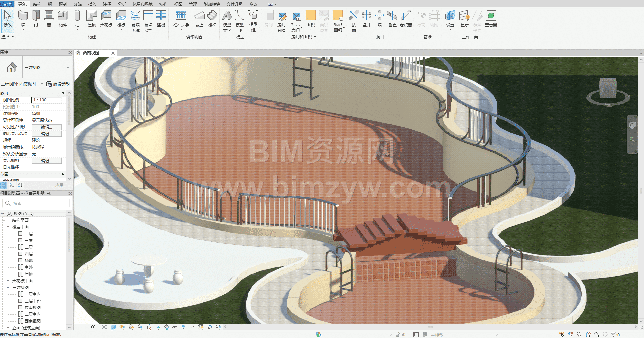Screen dimensions: 644x338
Task: Click the 视图比例 1:100 field
Action: pos(46,100)
